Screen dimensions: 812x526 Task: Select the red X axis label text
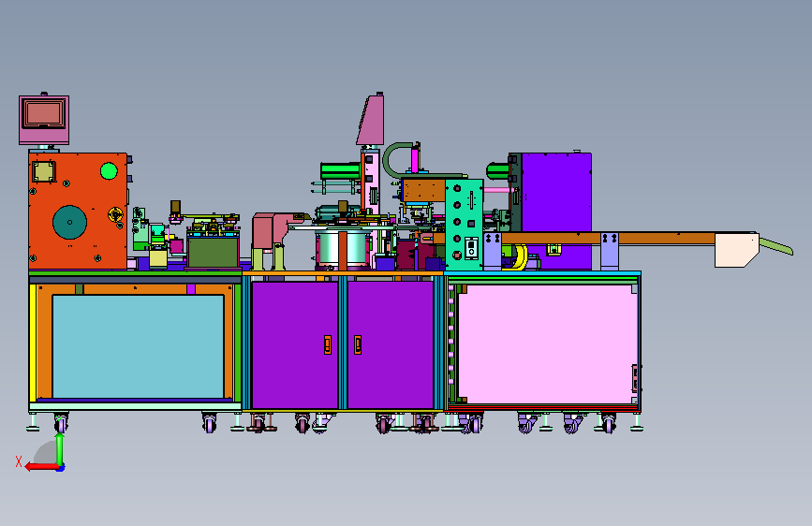click(x=19, y=461)
